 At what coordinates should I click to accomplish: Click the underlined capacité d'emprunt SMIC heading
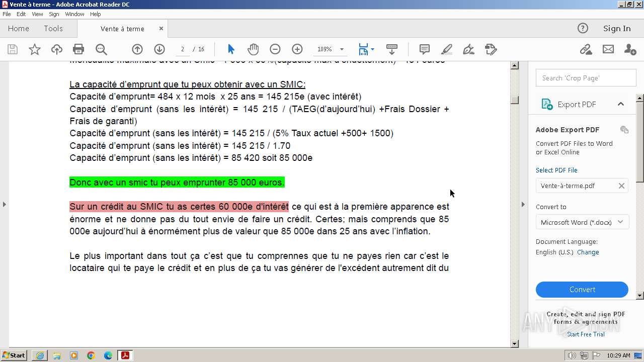[x=188, y=84]
